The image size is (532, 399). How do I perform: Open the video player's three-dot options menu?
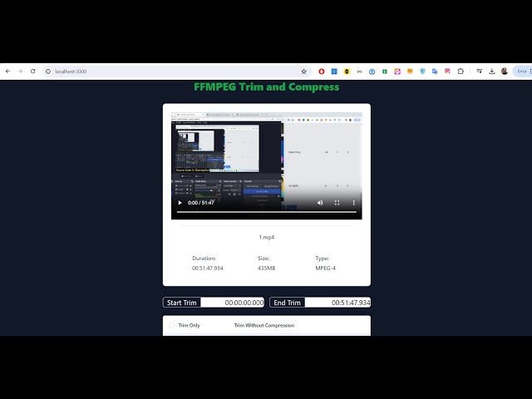click(x=354, y=203)
